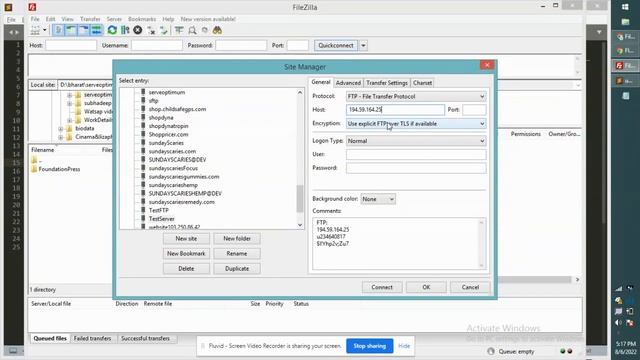Click New version available! menu item

coord(208,19)
